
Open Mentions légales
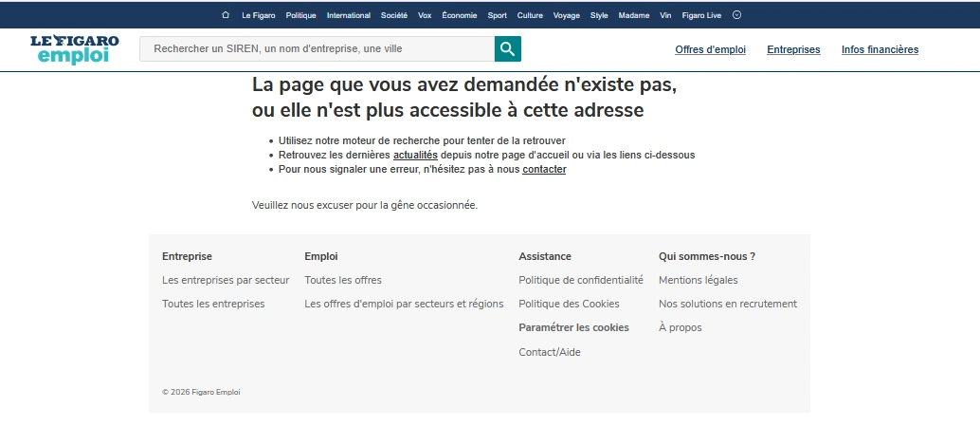point(699,280)
